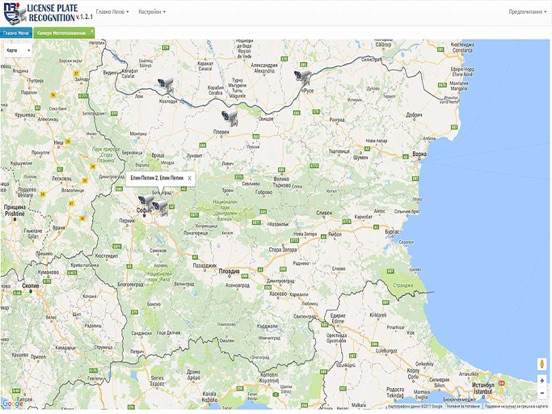Screen dimensions: 552x414
Task: Click the Велико Търново label
Action: click(x=282, y=182)
